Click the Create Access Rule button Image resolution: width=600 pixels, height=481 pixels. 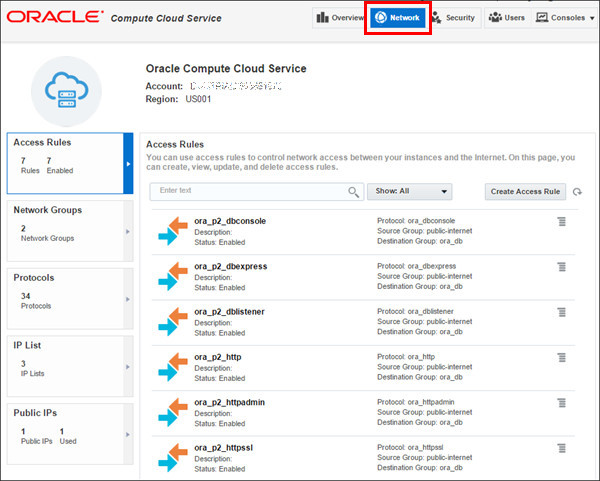pos(525,191)
